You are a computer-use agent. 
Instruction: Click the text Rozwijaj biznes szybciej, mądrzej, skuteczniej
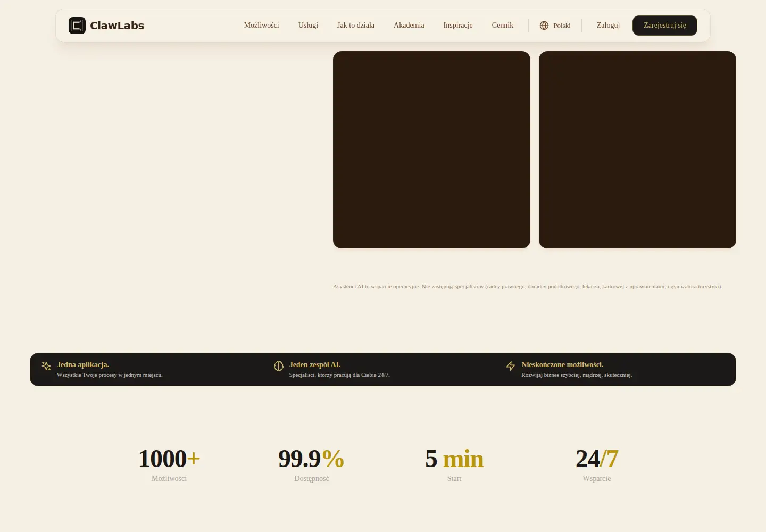[577, 375]
